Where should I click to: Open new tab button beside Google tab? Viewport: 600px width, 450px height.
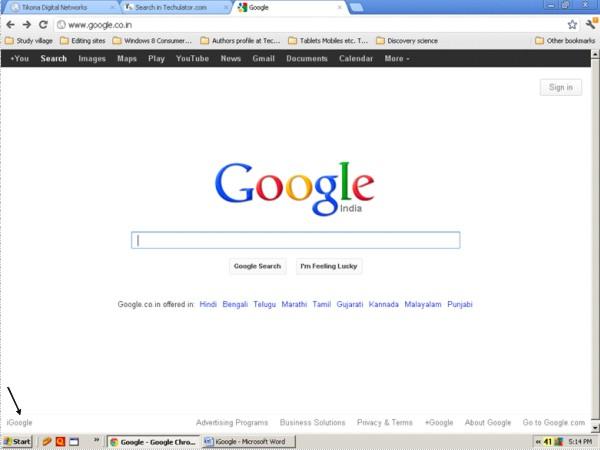[356, 7]
